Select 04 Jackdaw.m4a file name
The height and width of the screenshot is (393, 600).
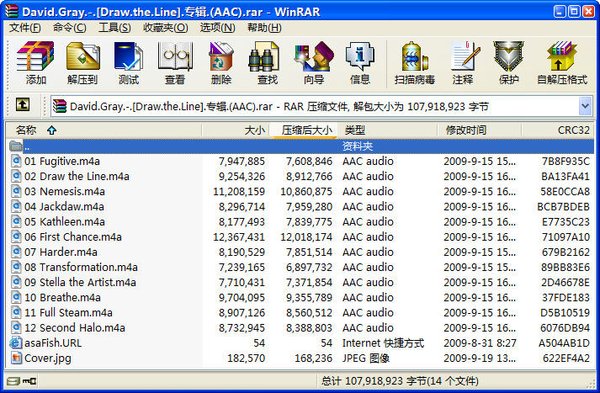click(x=64, y=206)
